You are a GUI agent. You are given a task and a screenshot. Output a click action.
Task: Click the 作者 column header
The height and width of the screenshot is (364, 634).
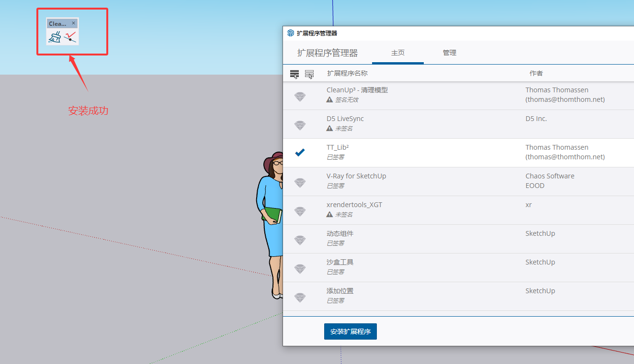pyautogui.click(x=536, y=73)
